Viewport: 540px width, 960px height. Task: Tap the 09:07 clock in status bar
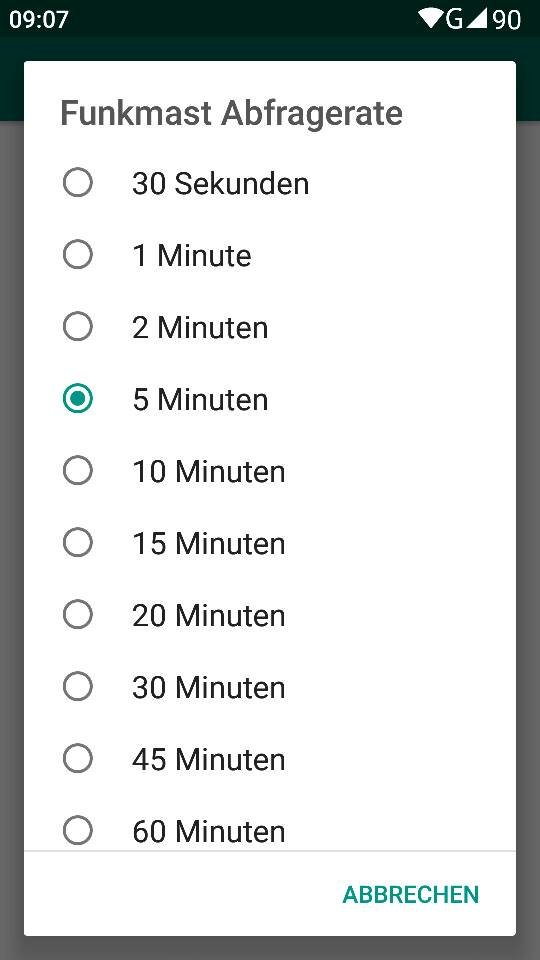coord(39,20)
